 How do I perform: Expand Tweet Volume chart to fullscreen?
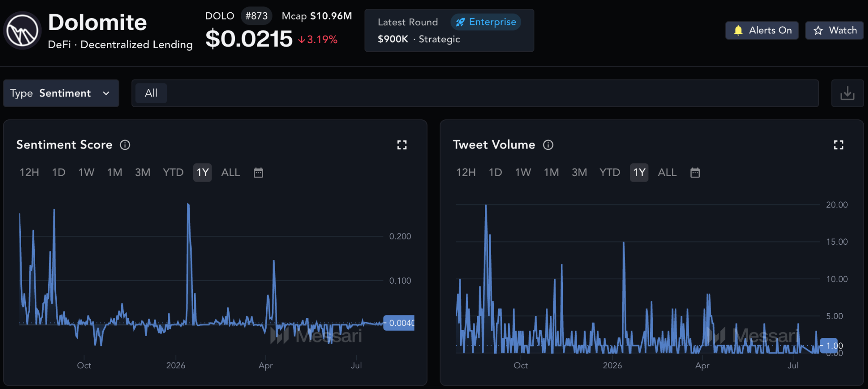click(838, 145)
